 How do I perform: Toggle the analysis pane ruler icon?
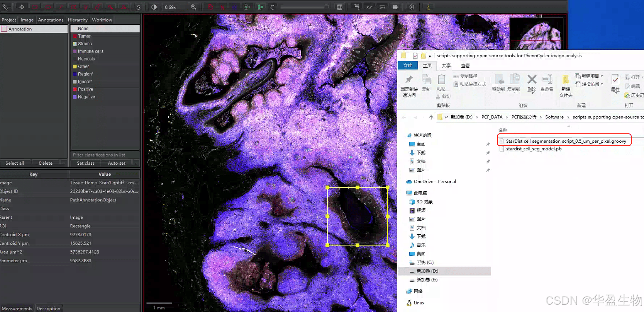(x=5, y=7)
